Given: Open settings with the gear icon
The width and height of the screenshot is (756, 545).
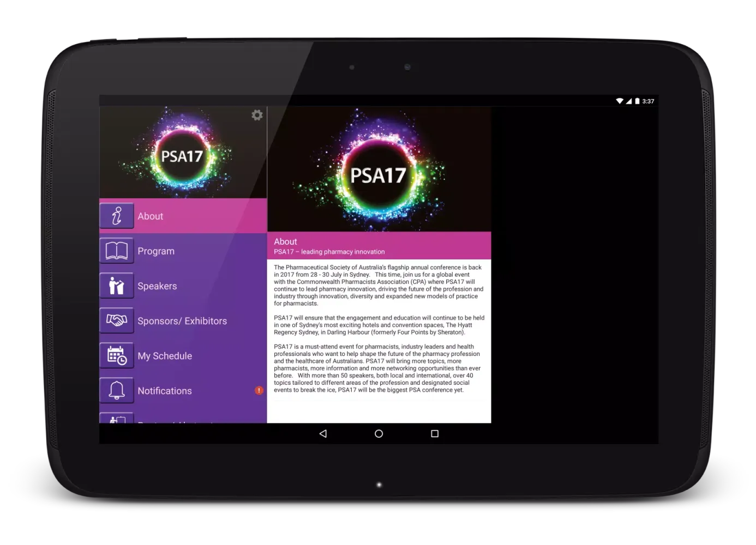Looking at the screenshot, I should pos(257,115).
